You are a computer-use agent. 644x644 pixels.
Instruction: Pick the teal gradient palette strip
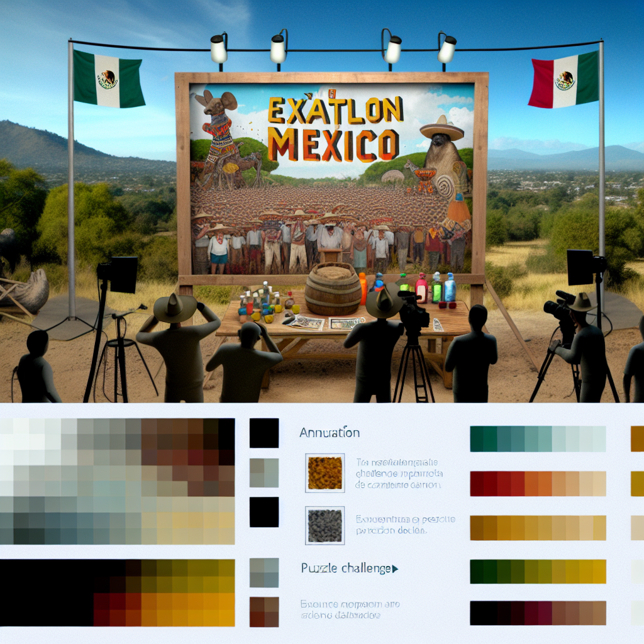538,439
